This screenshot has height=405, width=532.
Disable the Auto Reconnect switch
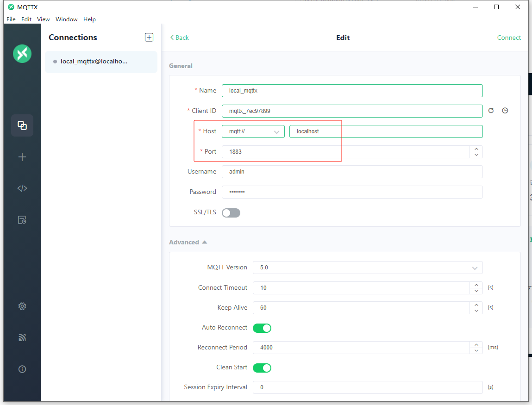tap(262, 328)
